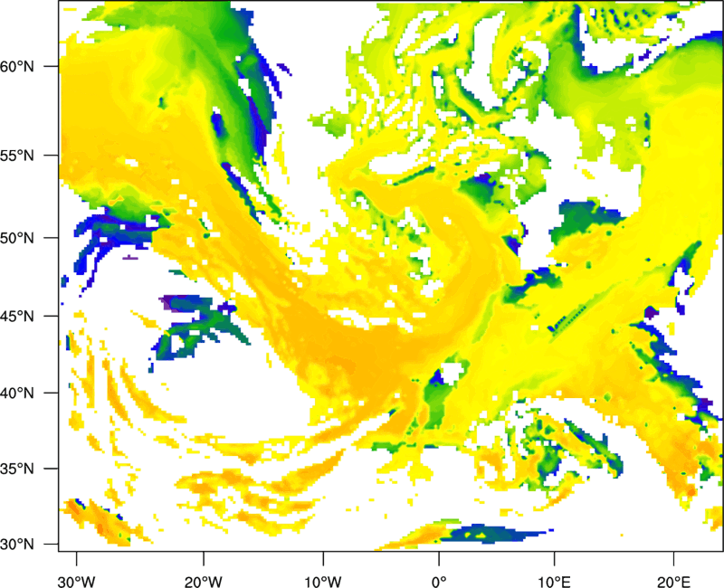This screenshot has height=588, width=724.
Task: Click the 20°W longitude label
Action: coord(203,582)
